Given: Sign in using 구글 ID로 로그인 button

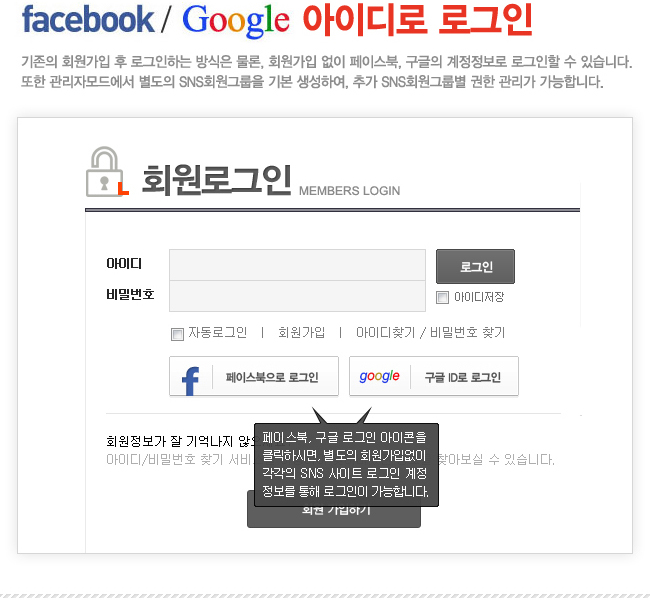Looking at the screenshot, I should click(434, 376).
